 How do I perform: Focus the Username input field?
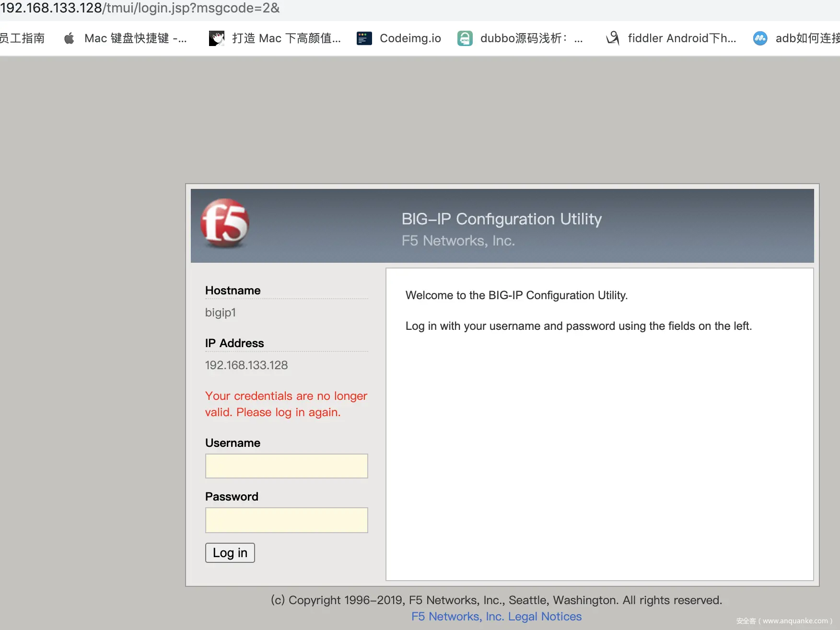tap(287, 466)
